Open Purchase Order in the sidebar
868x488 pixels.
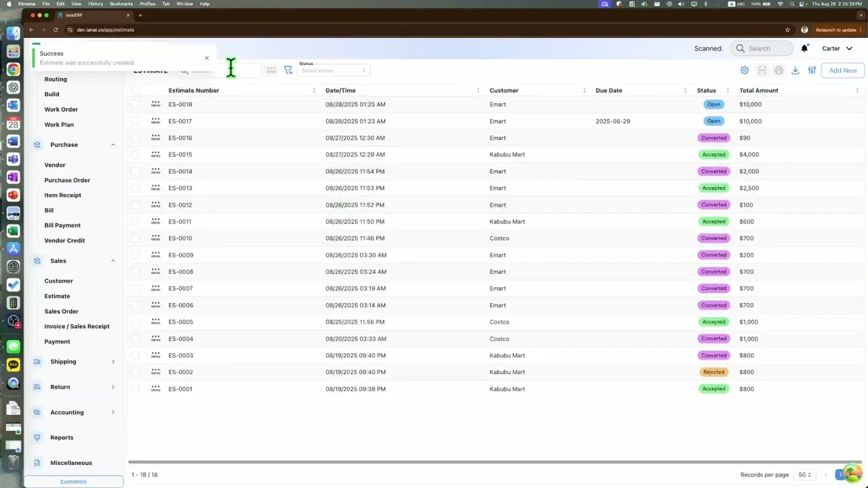(x=67, y=180)
